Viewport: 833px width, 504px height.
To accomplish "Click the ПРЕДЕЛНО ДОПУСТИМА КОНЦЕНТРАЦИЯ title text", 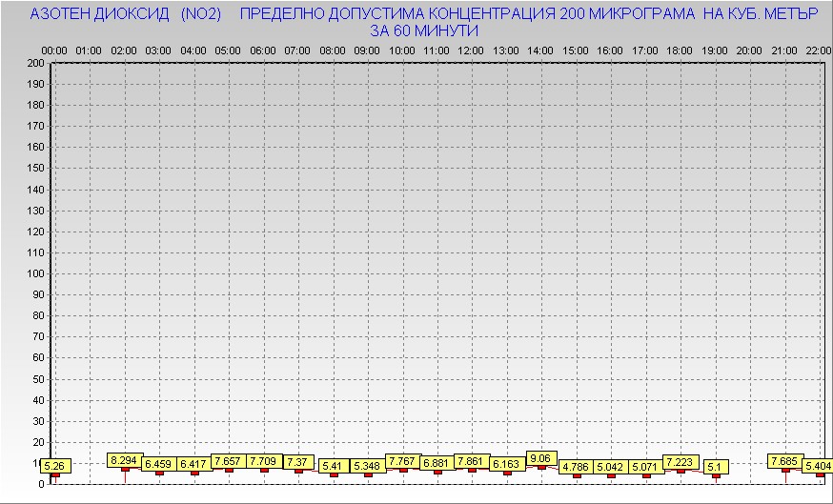I will 397,14.
